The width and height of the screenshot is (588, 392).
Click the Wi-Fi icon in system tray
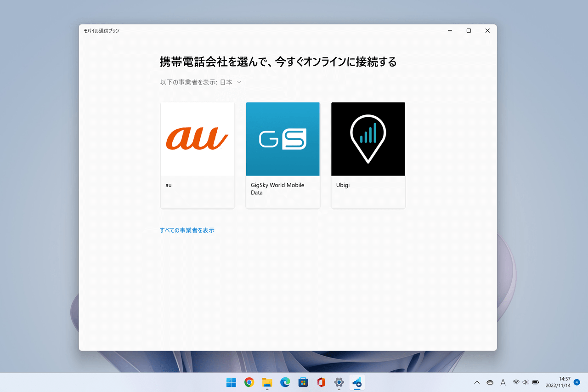(516, 382)
